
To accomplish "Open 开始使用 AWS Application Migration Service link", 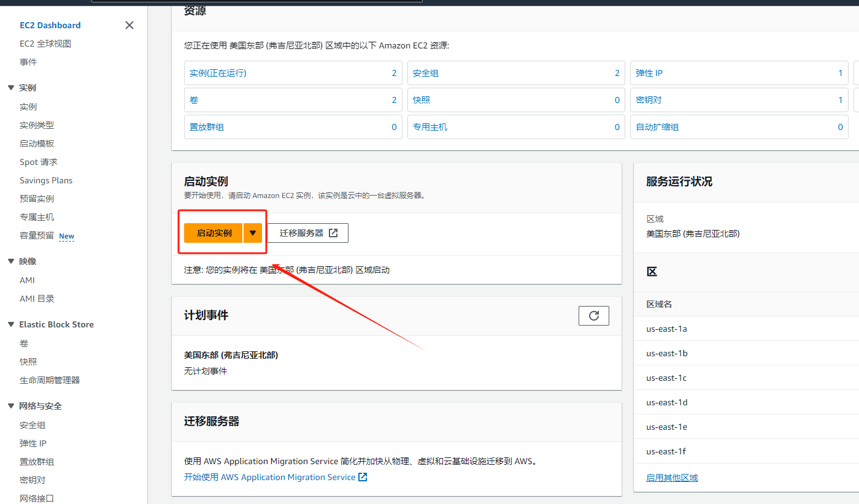I will point(275,477).
